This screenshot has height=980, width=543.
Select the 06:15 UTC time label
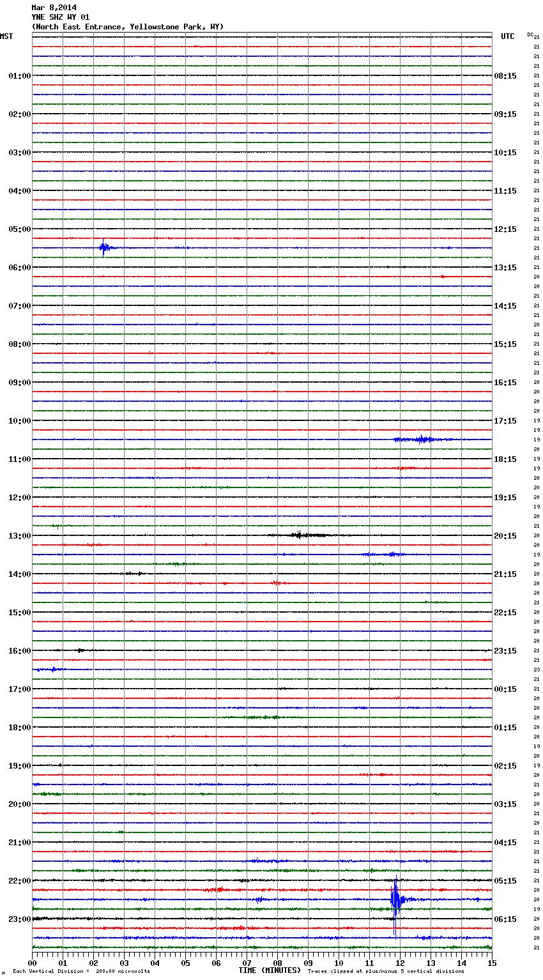[505, 919]
